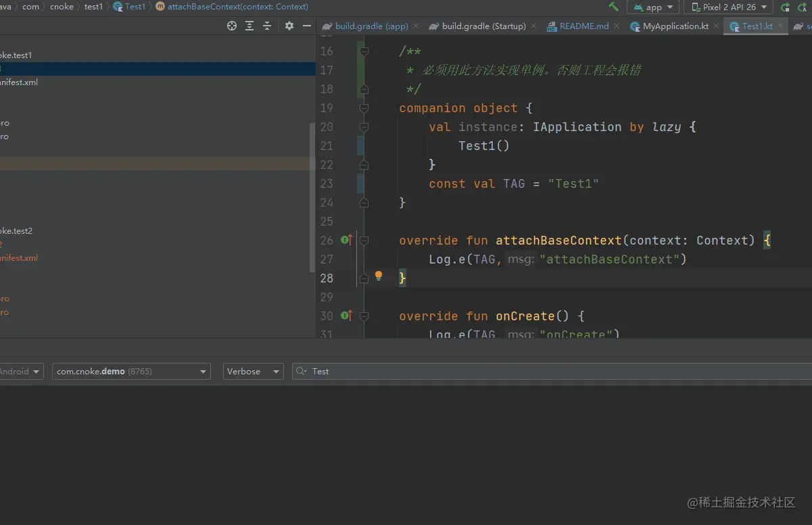Screen dimensions: 812x525
Task: Hide the project panel with minus icon
Action: tap(306, 26)
